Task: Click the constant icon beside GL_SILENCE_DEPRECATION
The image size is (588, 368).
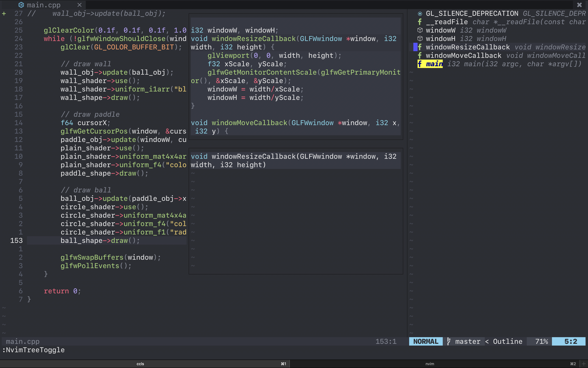Action: [420, 14]
